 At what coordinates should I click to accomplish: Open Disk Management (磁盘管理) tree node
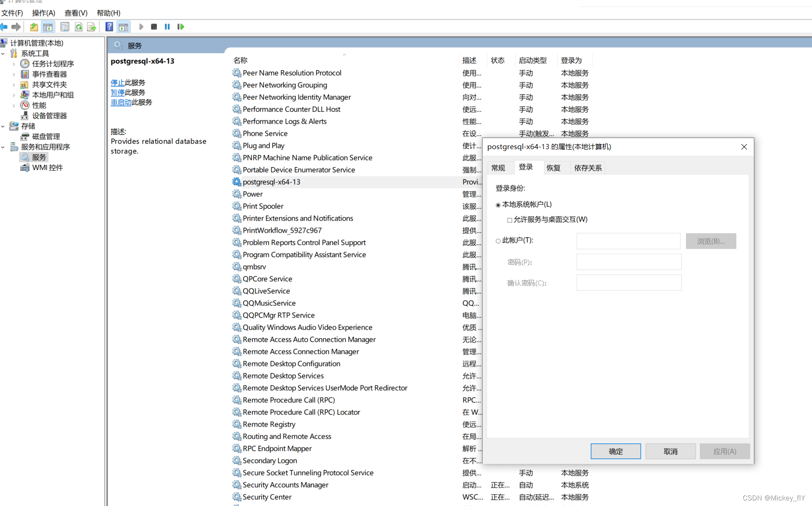(x=46, y=137)
